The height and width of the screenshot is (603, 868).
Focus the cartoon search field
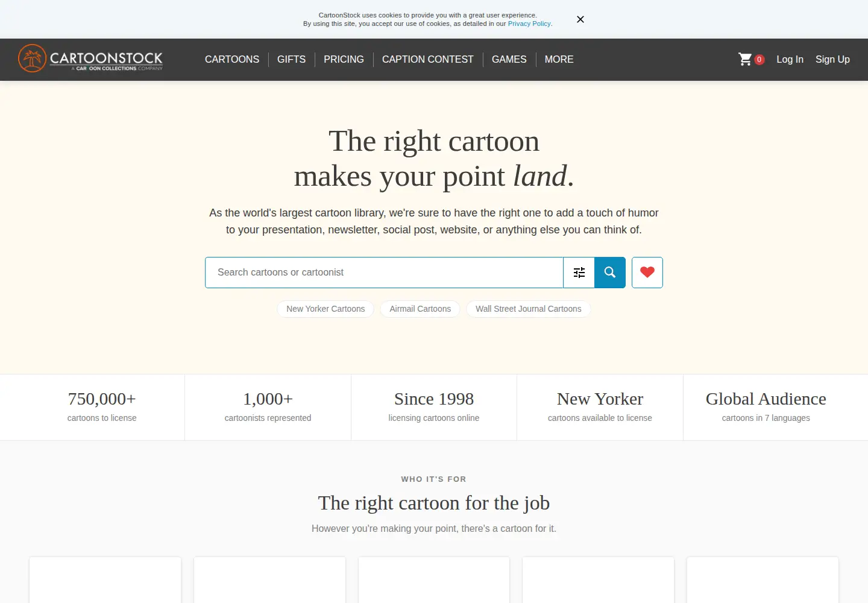click(384, 273)
